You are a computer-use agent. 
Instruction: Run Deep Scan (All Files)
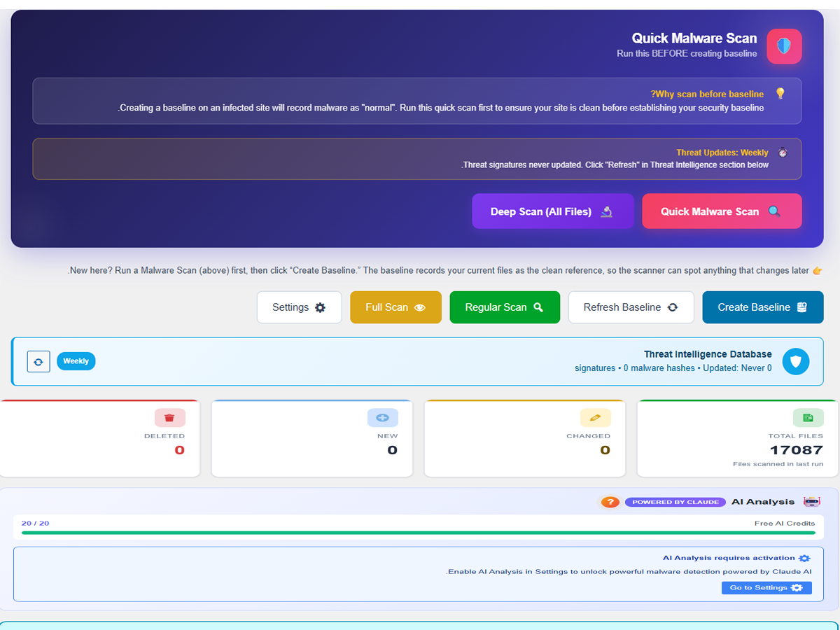pos(553,211)
